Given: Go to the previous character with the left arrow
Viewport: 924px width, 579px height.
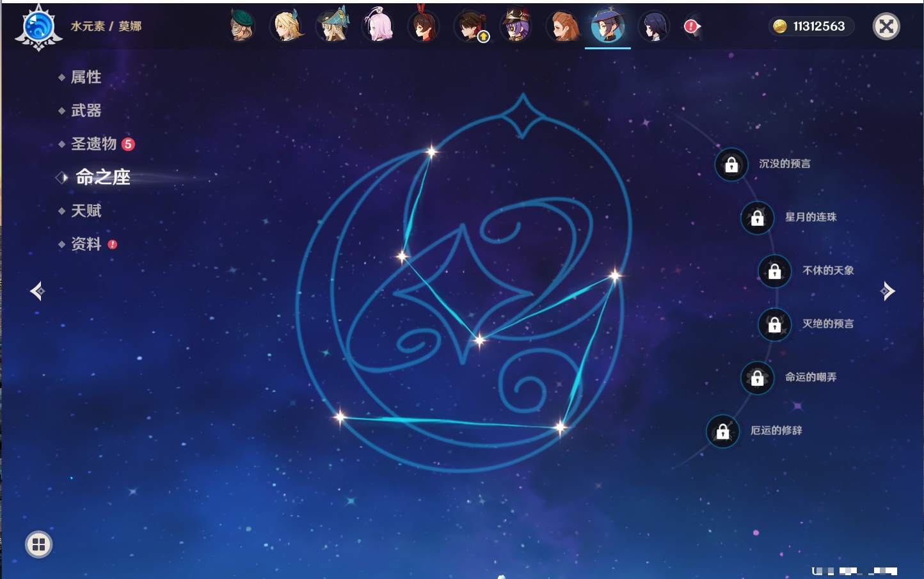Looking at the screenshot, I should pyautogui.click(x=37, y=291).
